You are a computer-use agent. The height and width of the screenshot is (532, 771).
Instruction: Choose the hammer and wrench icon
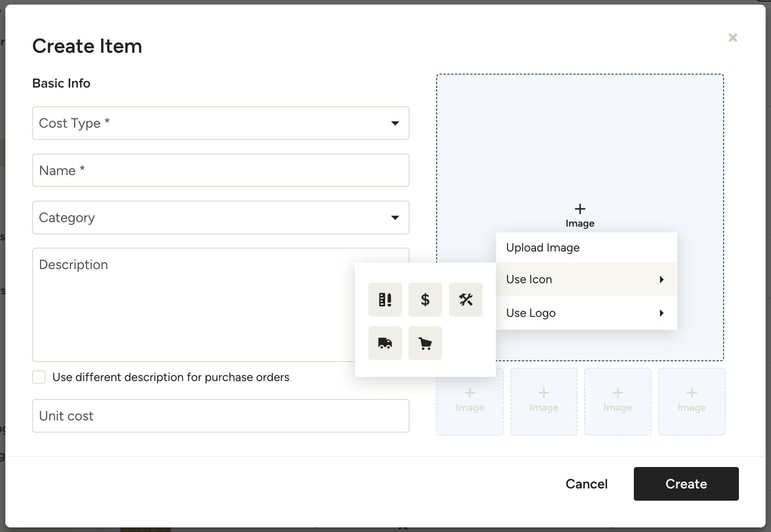(x=465, y=300)
